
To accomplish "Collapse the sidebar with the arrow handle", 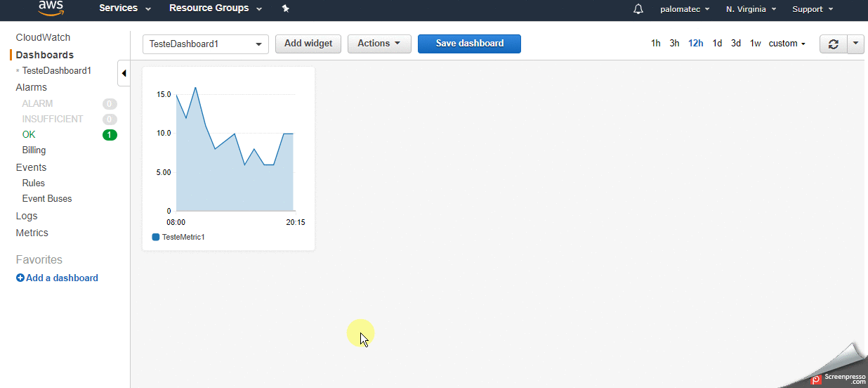I will (x=124, y=73).
